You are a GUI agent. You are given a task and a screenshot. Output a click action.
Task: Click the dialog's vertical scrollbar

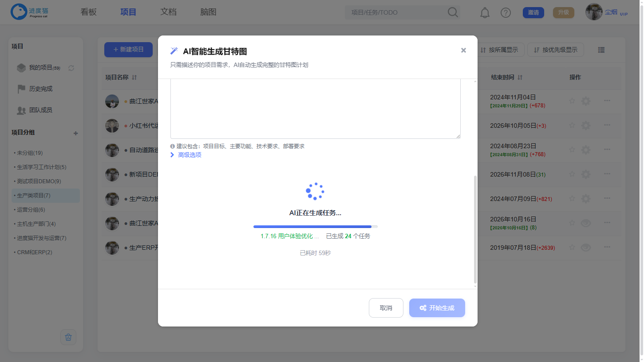tap(475, 229)
